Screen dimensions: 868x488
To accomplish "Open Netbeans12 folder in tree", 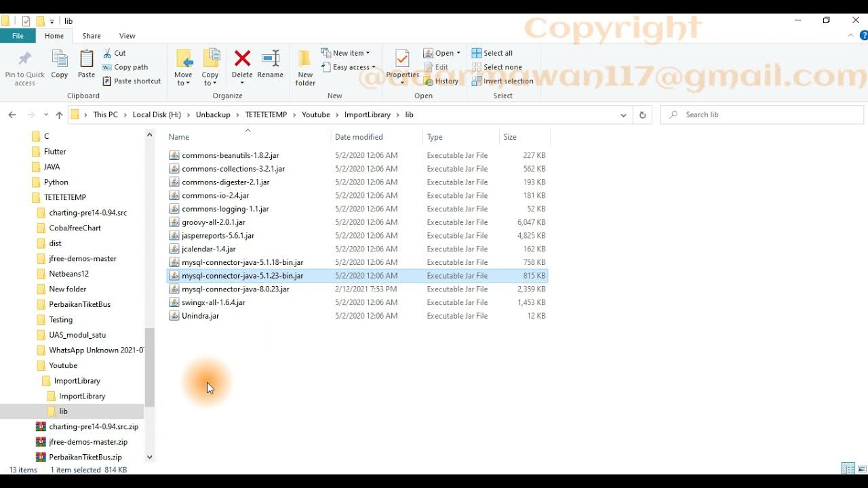I will (68, 274).
